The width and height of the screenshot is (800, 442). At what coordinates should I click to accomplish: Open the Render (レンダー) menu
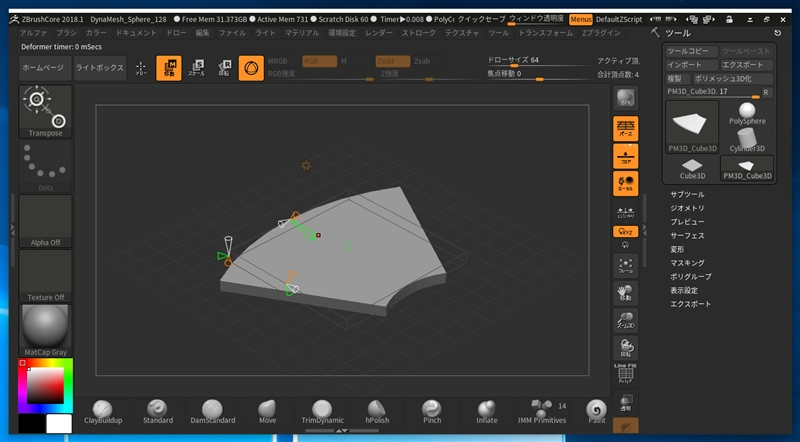pos(379,33)
